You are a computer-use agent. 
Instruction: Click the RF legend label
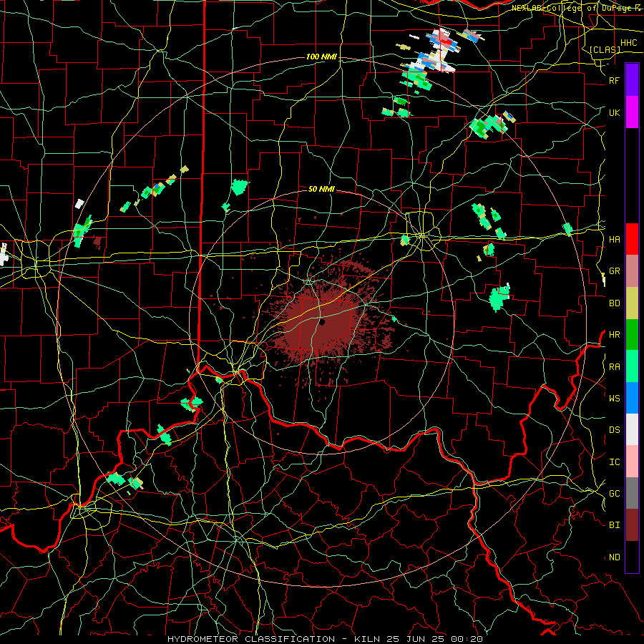click(615, 80)
